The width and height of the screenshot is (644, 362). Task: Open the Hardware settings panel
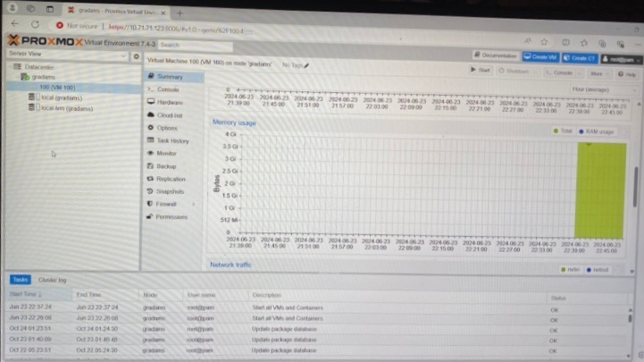tap(169, 103)
